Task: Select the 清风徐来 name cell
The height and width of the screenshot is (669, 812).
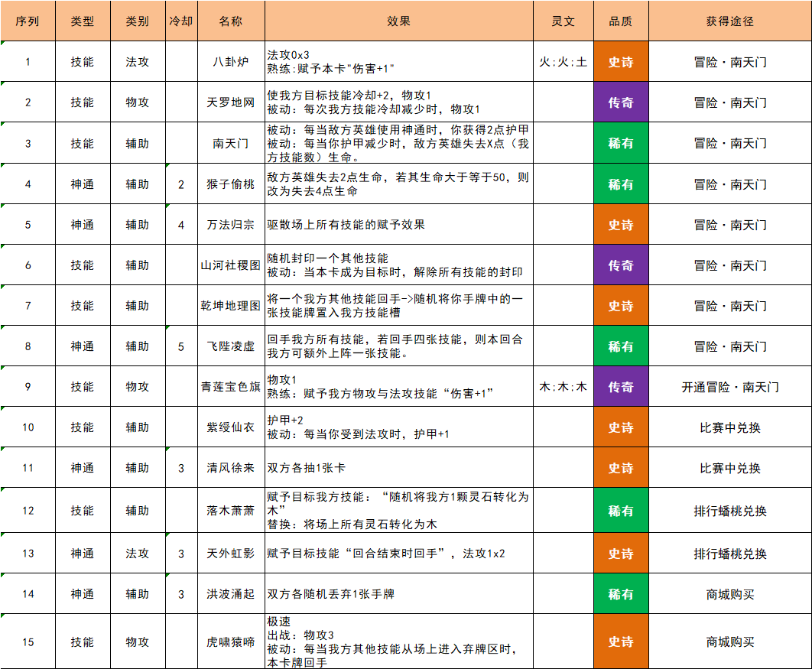Action: [x=231, y=468]
